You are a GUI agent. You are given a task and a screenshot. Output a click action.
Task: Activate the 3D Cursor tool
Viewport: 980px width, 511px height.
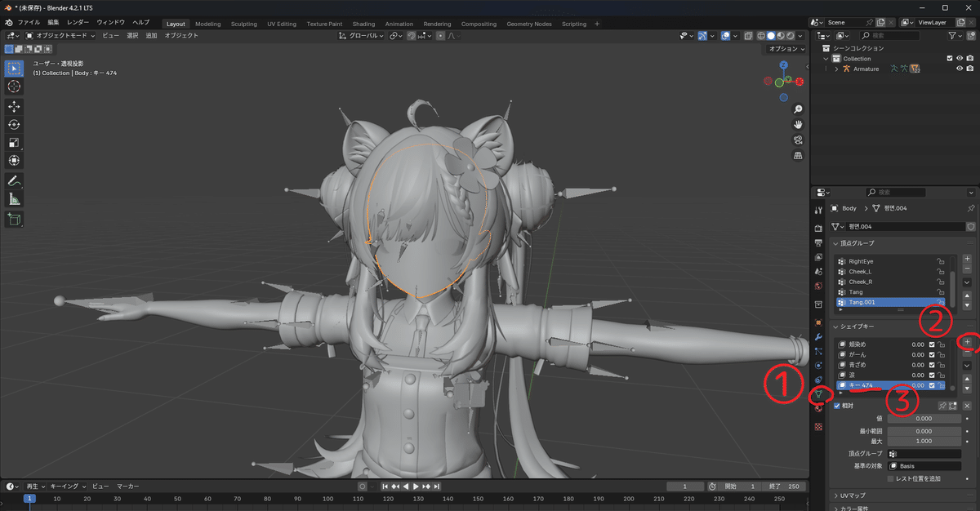point(14,87)
